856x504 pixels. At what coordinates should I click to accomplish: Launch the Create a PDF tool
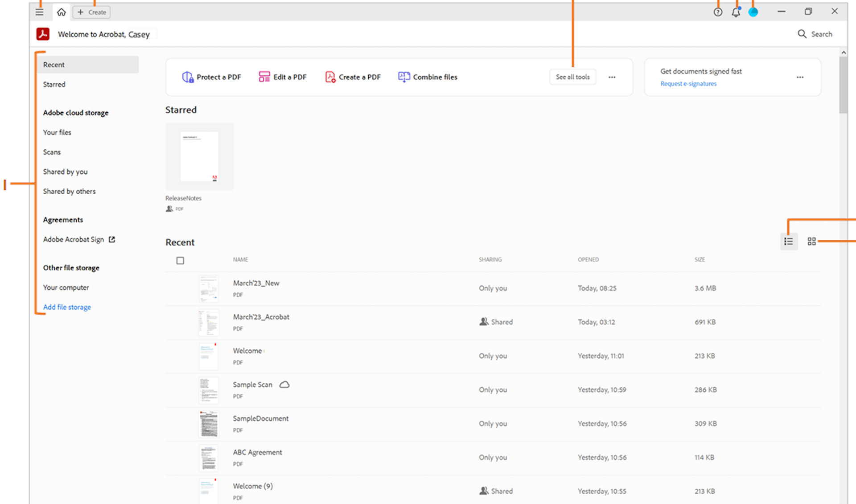[353, 77]
